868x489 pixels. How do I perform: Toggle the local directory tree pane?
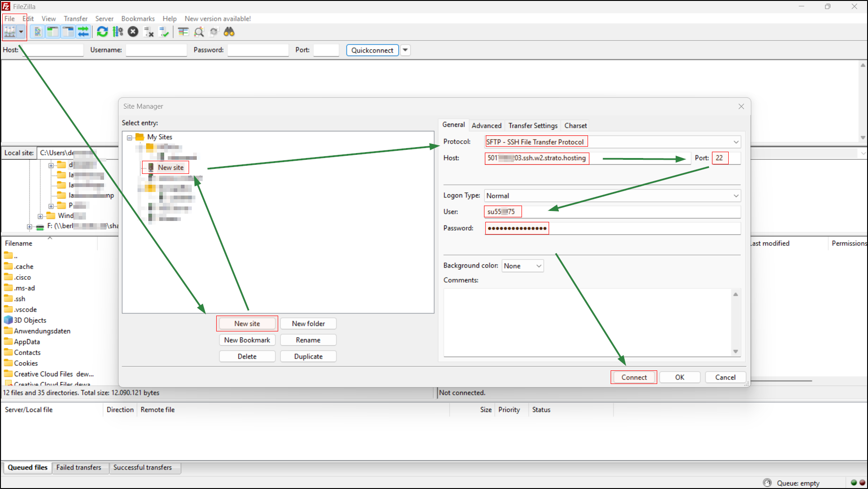click(52, 32)
